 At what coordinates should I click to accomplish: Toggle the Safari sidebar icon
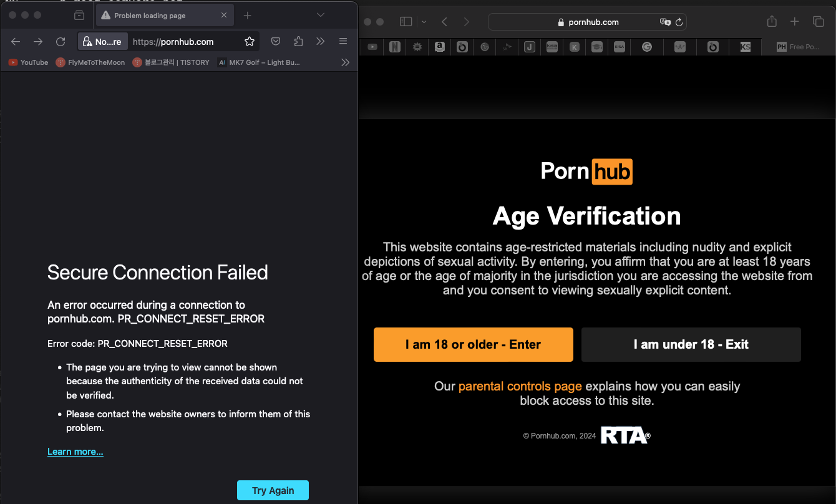click(406, 22)
